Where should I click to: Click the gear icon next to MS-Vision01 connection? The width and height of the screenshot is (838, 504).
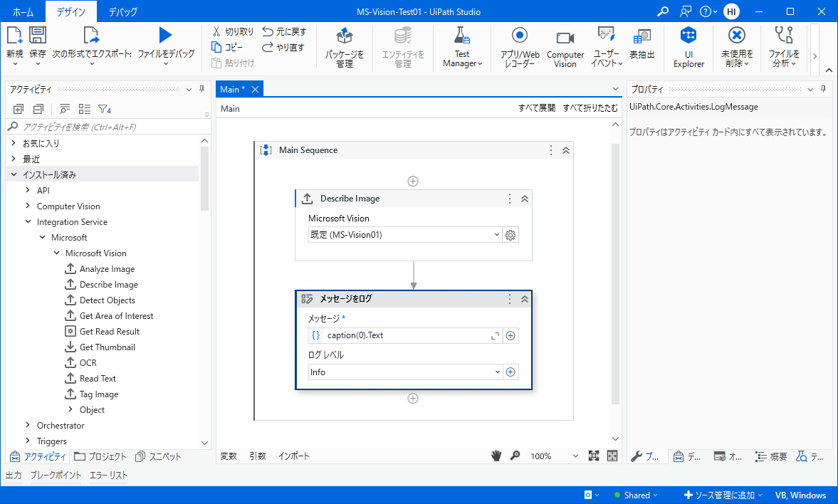tap(510, 235)
